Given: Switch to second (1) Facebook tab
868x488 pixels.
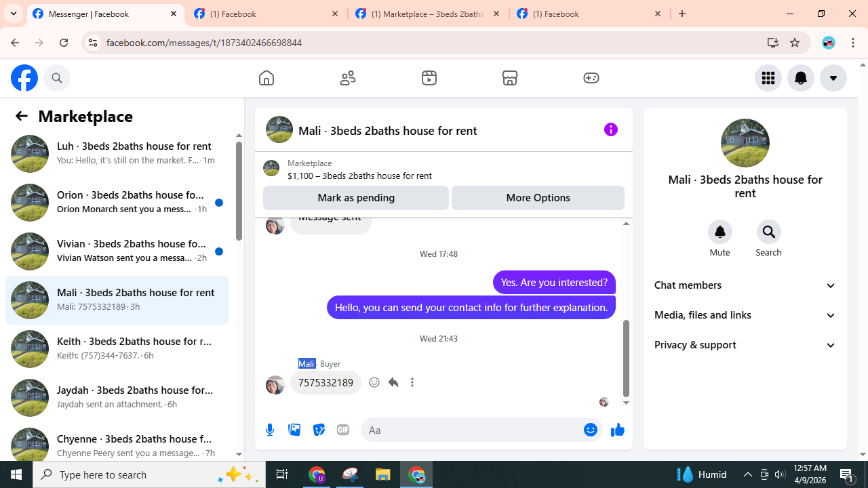Looking at the screenshot, I should click(267, 14).
